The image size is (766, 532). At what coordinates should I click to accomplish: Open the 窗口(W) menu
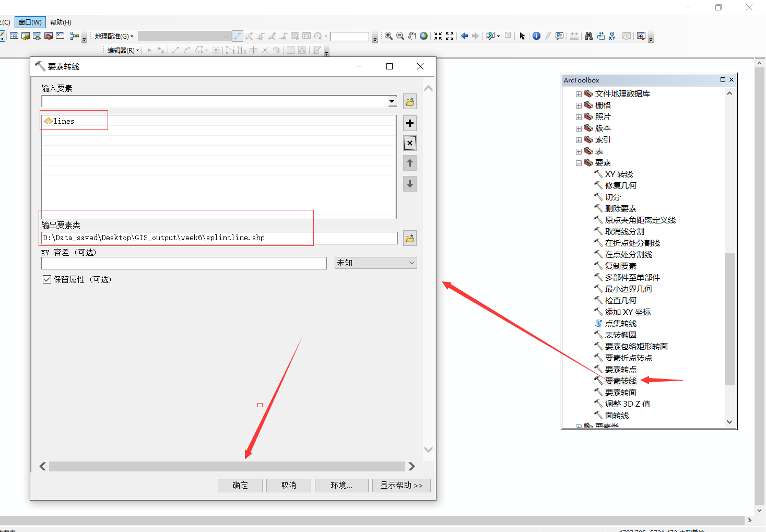(30, 22)
